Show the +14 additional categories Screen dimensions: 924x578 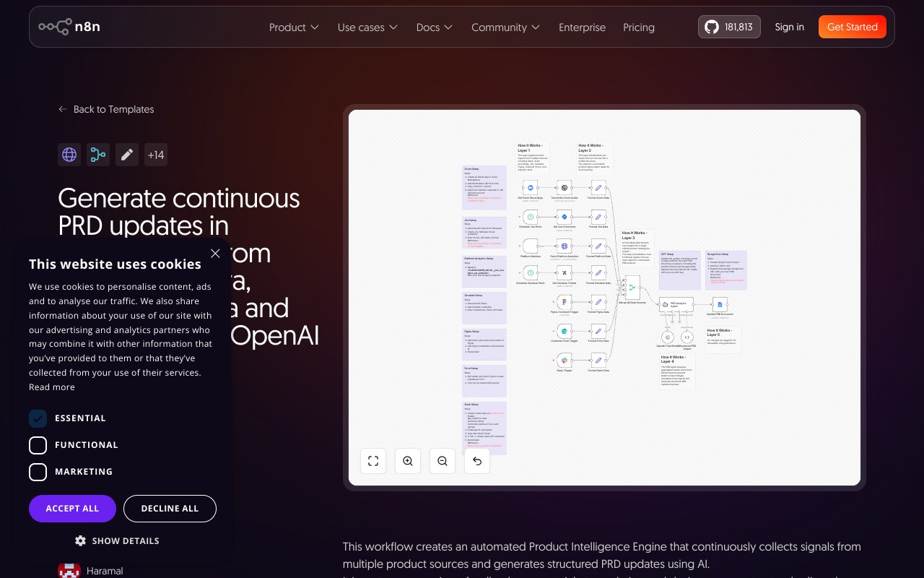pos(155,155)
